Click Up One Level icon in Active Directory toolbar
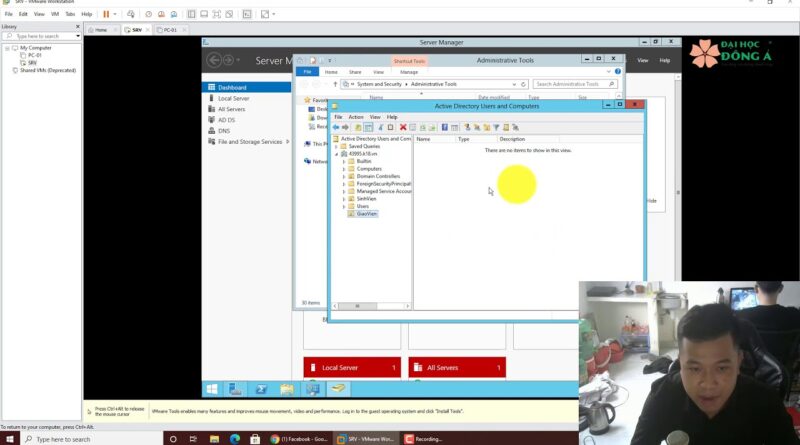 pos(358,128)
